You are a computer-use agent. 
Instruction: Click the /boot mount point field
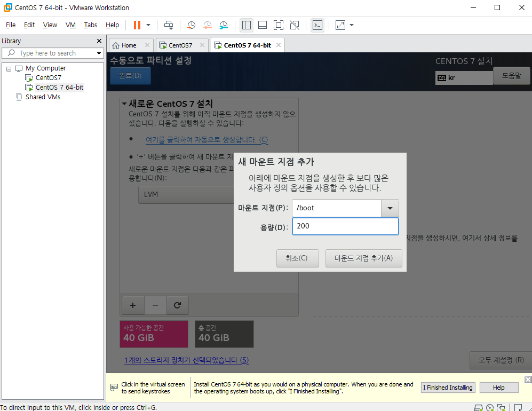click(x=337, y=208)
